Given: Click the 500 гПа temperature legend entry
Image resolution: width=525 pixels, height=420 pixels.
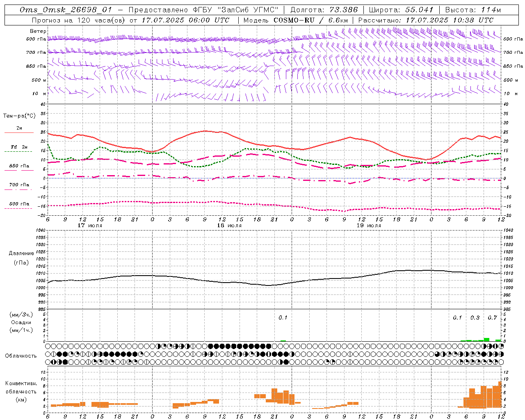Looking at the screenshot, I should (19, 204).
